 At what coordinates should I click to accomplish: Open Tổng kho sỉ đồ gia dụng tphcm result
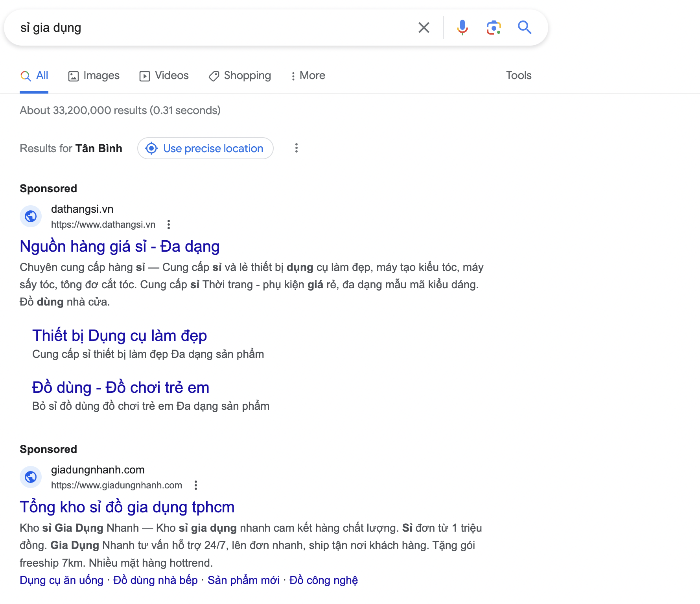[x=127, y=507]
